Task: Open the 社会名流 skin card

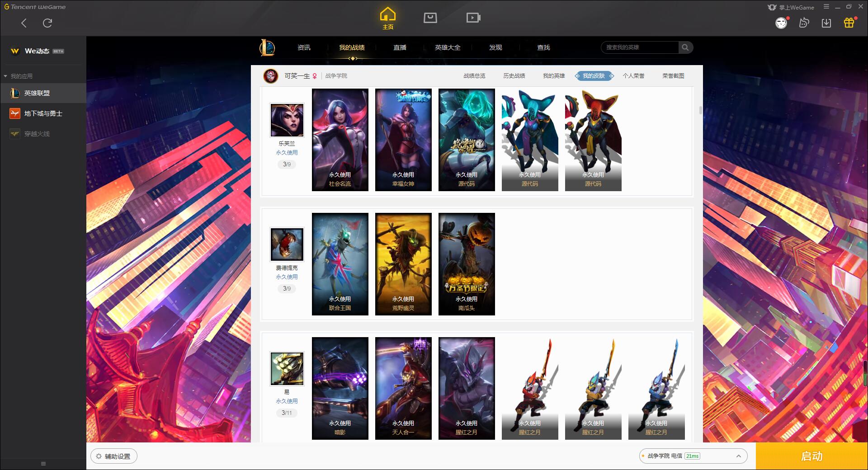Action: 340,140
